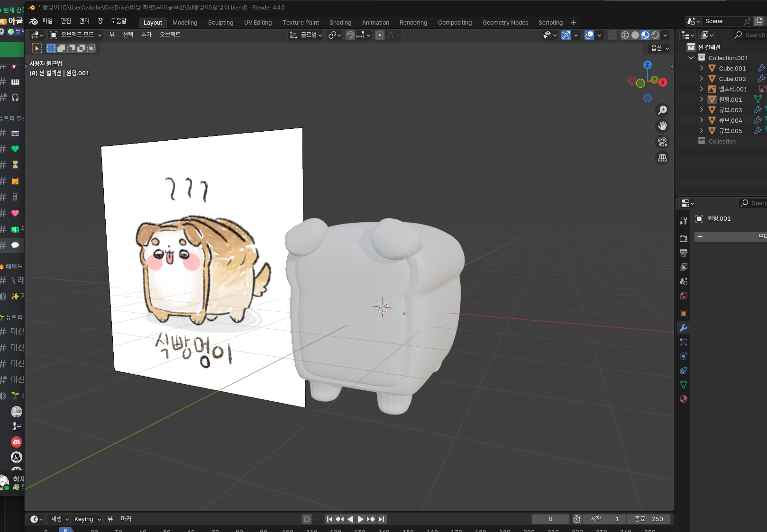Image resolution: width=767 pixels, height=532 pixels.
Task: Click the pan hand viewport button
Action: pos(662,126)
